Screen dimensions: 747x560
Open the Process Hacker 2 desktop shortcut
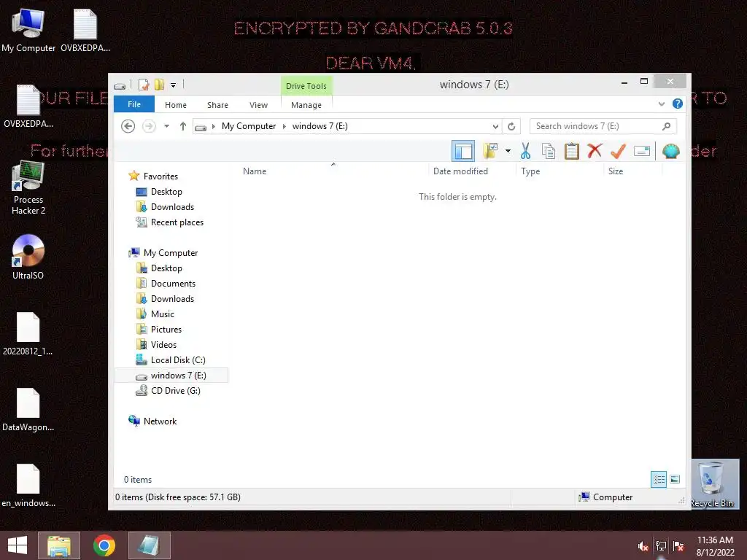(28, 187)
